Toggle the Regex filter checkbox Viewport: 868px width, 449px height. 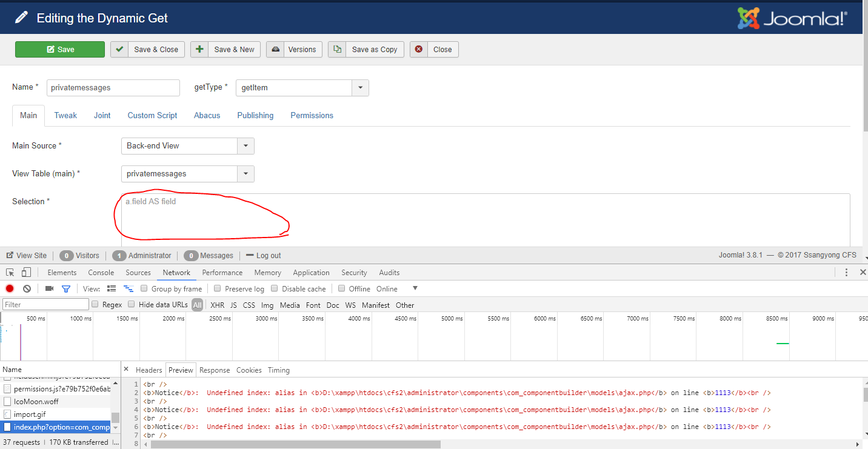coord(95,305)
